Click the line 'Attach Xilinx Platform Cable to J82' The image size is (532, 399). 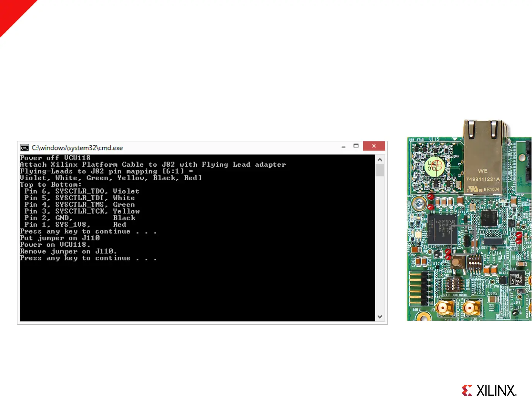(x=153, y=164)
